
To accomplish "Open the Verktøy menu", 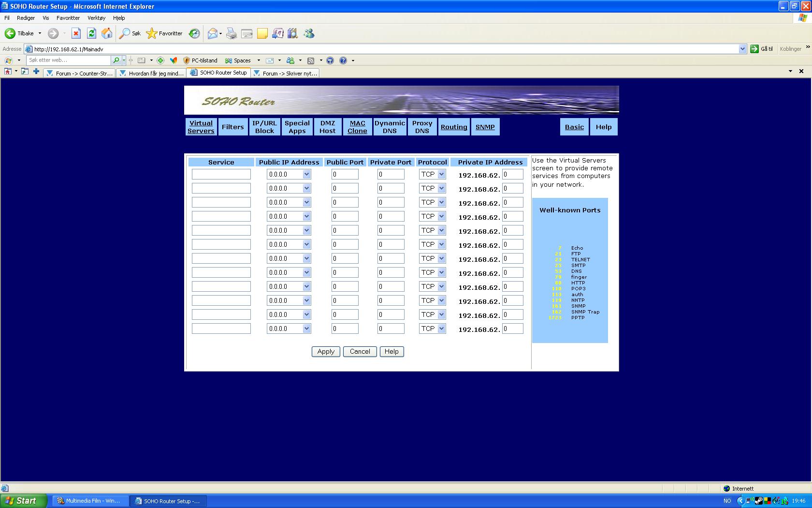I will [x=96, y=18].
